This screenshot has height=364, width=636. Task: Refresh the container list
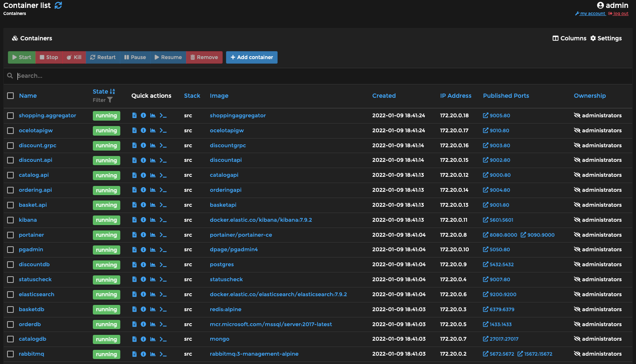(x=58, y=5)
